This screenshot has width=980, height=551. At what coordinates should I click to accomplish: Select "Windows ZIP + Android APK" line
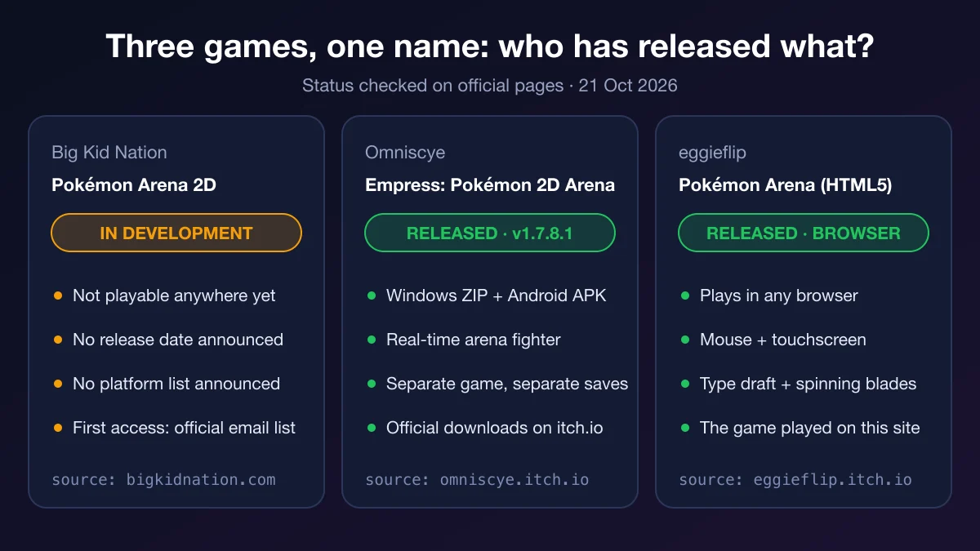[497, 295]
